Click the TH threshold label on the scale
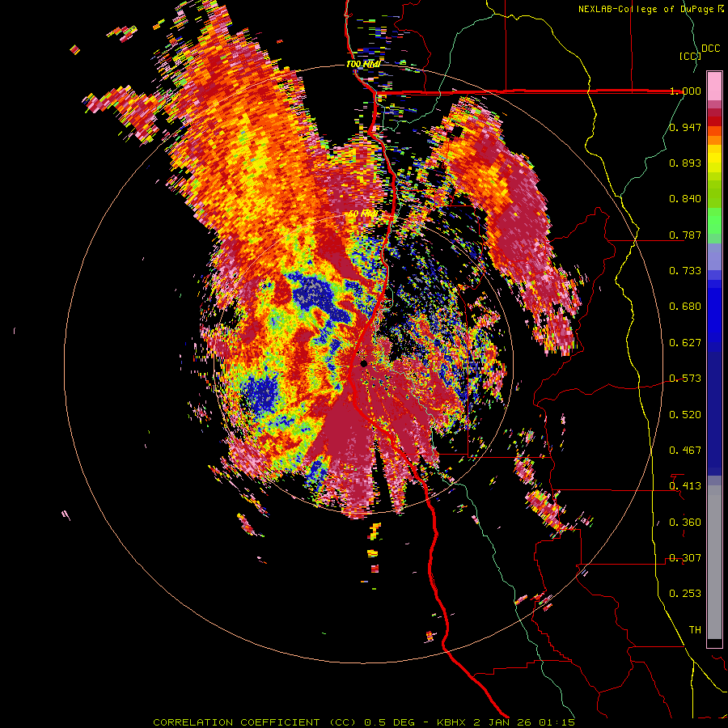This screenshot has width=728, height=728. coord(695,630)
